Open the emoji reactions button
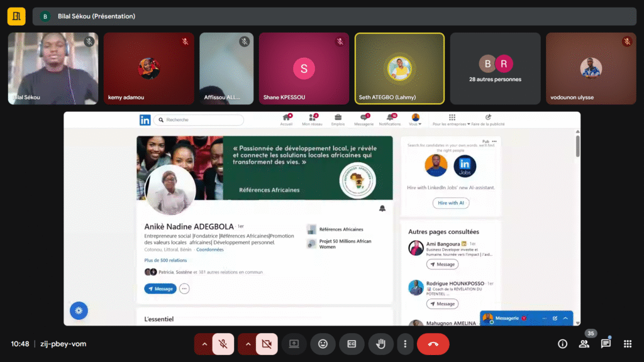Screen dimensions: 644x362 pos(323,344)
